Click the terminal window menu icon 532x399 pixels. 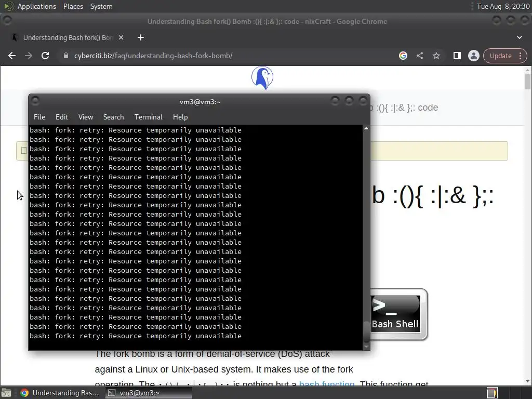(x=35, y=101)
